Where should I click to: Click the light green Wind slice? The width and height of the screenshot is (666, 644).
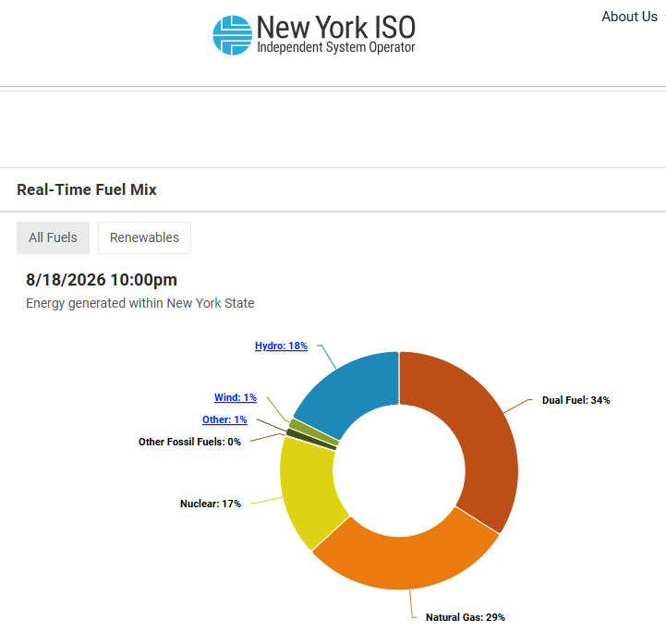click(312, 431)
